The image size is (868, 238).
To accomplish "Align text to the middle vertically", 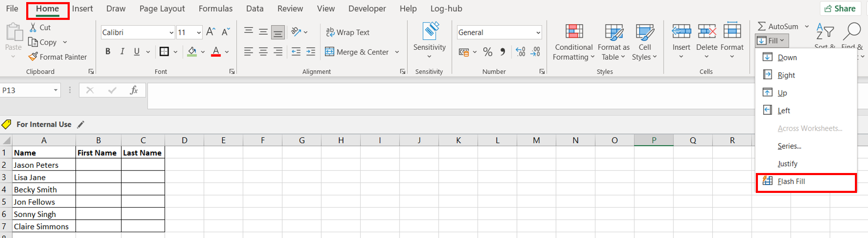I will point(263,32).
